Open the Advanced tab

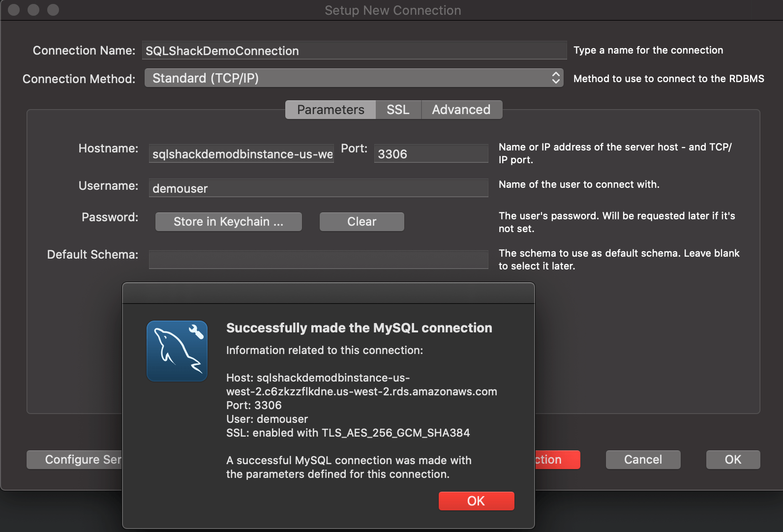click(461, 110)
